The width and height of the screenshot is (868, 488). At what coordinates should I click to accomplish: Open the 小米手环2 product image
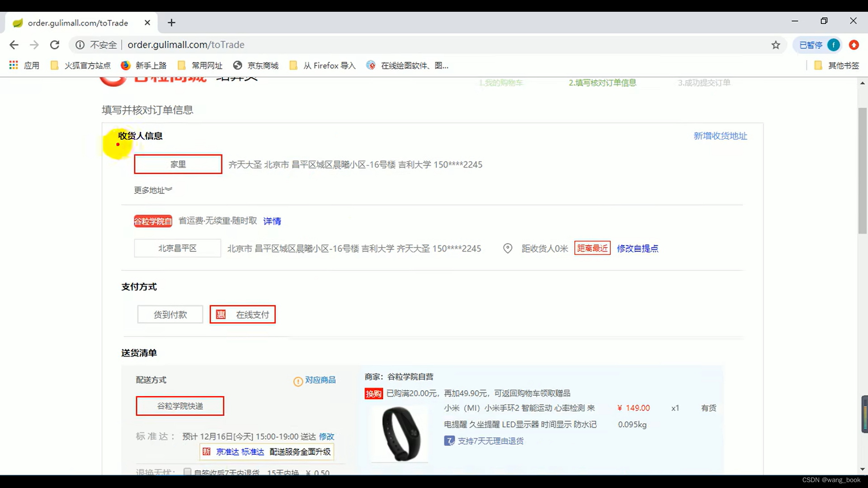point(400,434)
